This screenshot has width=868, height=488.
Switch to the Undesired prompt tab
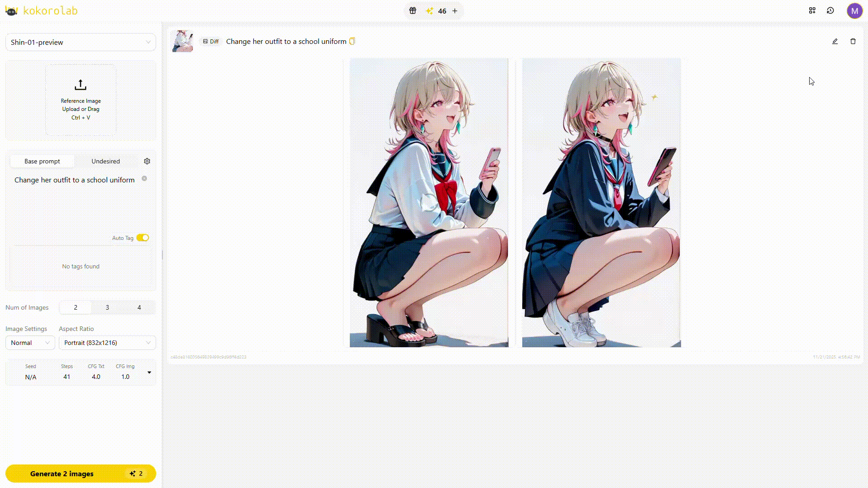coord(105,161)
